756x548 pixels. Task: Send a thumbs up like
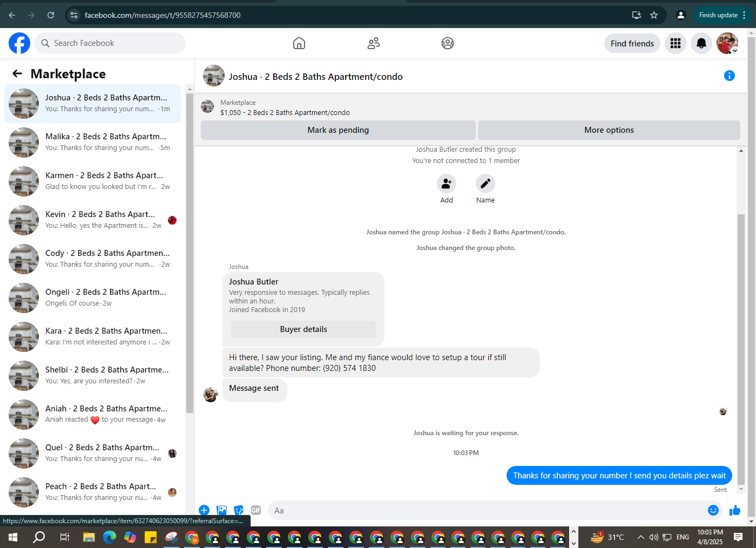(x=735, y=510)
